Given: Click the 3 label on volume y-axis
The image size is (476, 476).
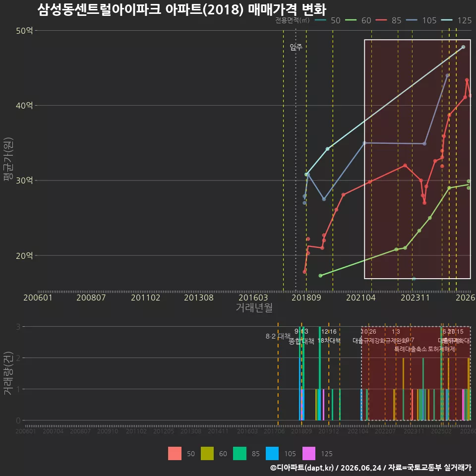Looking at the screenshot, I should click(x=18, y=327).
